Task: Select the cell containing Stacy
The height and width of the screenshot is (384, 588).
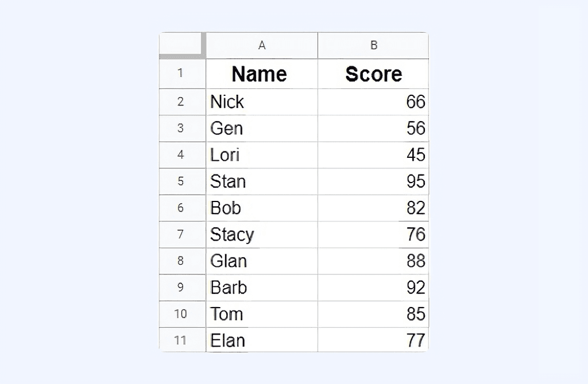Action: pyautogui.click(x=262, y=234)
